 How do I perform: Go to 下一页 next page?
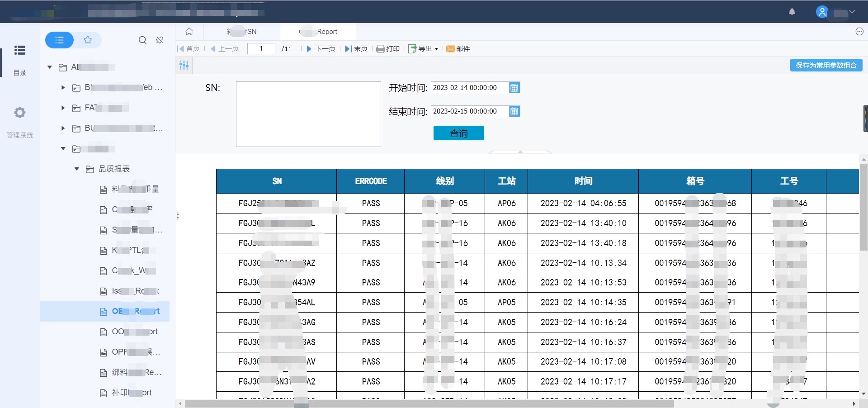pyautogui.click(x=321, y=49)
